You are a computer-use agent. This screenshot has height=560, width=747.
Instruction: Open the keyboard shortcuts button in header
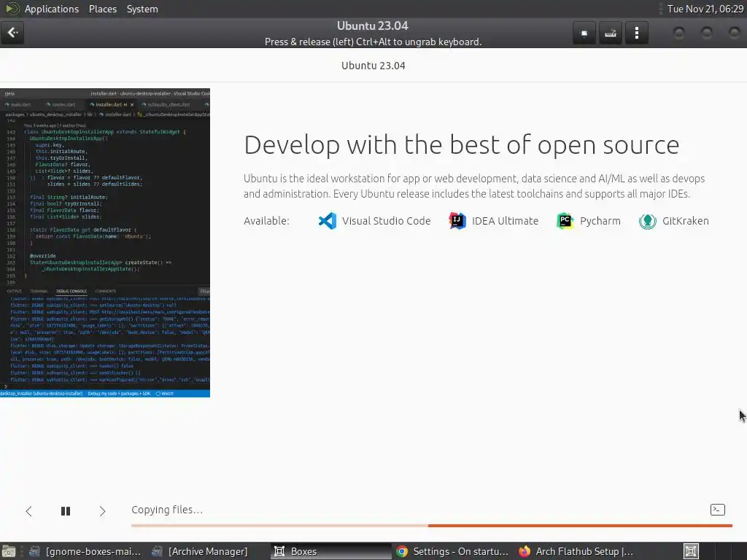[x=611, y=34]
